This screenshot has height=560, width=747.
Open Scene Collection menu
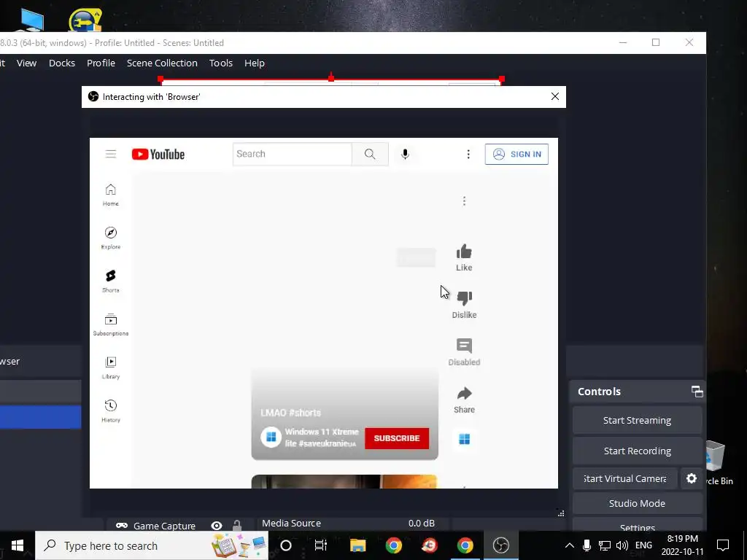click(162, 63)
